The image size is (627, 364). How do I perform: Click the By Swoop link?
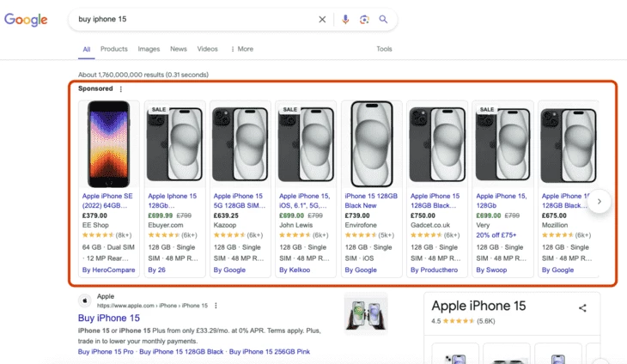coord(491,270)
